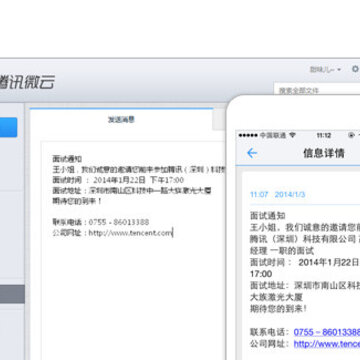Open the user account dropdown at top right
The height and width of the screenshot is (360, 360).
tap(325, 69)
